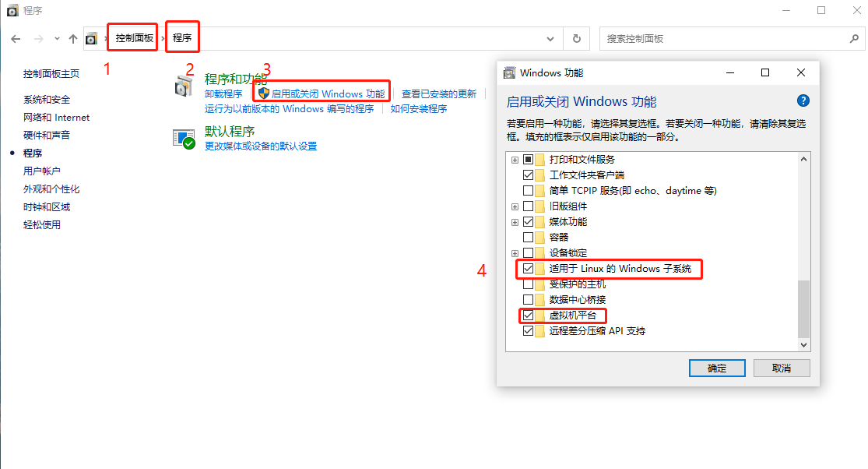Click the features list scrollbar thumb
This screenshot has width=868, height=469.
(804, 309)
